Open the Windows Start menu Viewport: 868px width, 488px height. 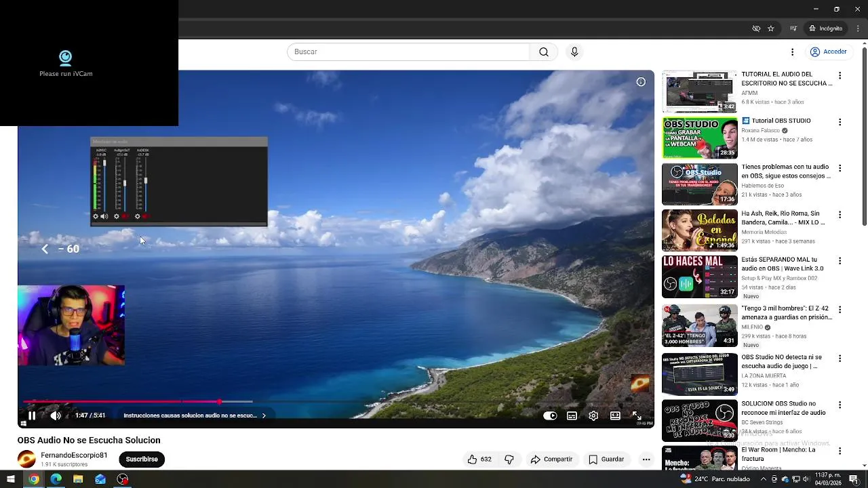(11, 479)
